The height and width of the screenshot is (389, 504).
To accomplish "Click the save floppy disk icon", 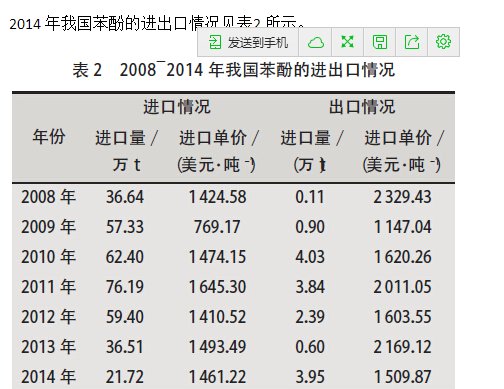I will (x=380, y=42).
